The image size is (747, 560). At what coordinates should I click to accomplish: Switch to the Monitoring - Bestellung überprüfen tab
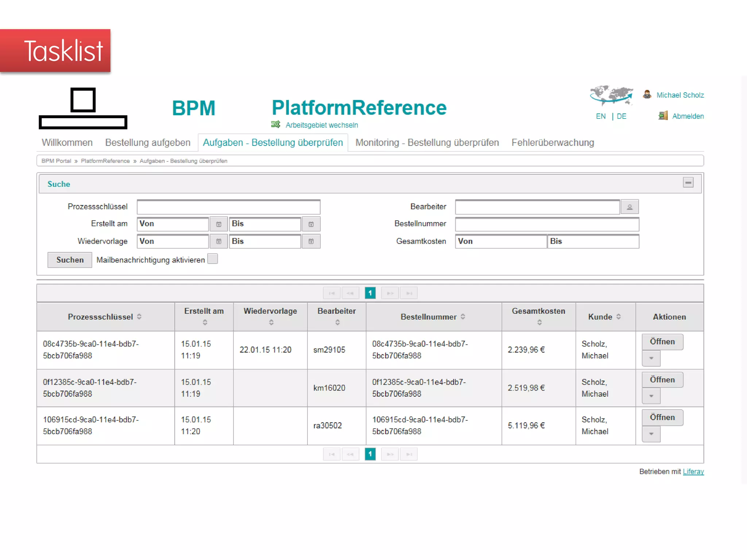tap(427, 143)
